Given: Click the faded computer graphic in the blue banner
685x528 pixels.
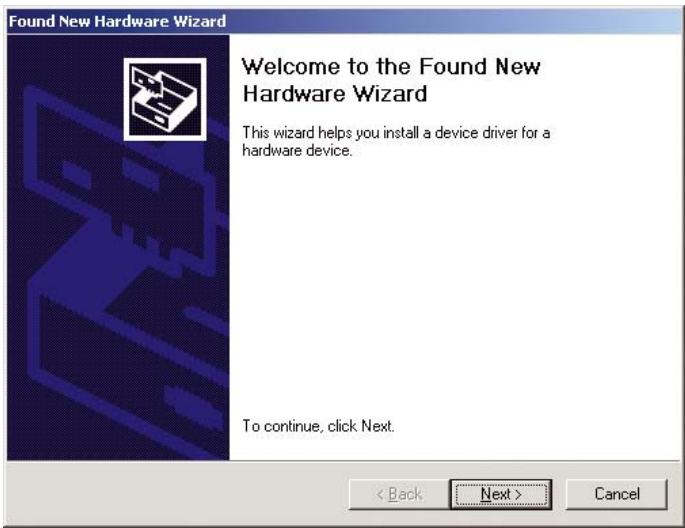Looking at the screenshot, I should 118,183.
